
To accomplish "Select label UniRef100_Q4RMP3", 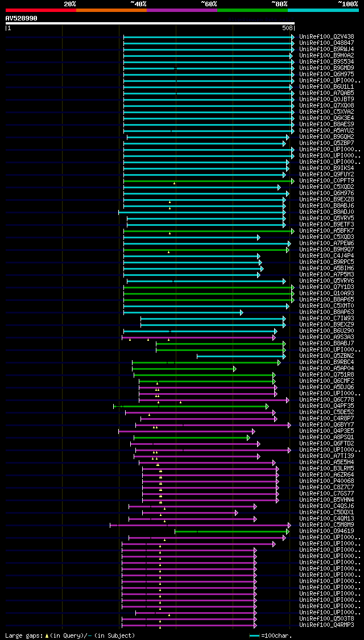I will (326, 625).
